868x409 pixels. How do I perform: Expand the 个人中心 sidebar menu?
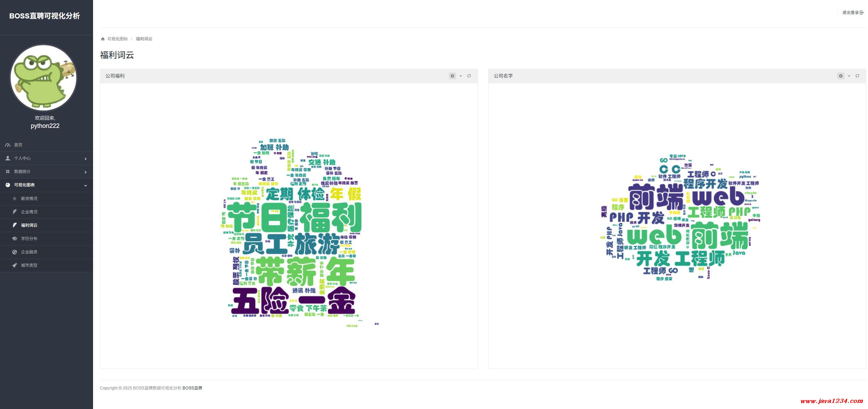86,159
